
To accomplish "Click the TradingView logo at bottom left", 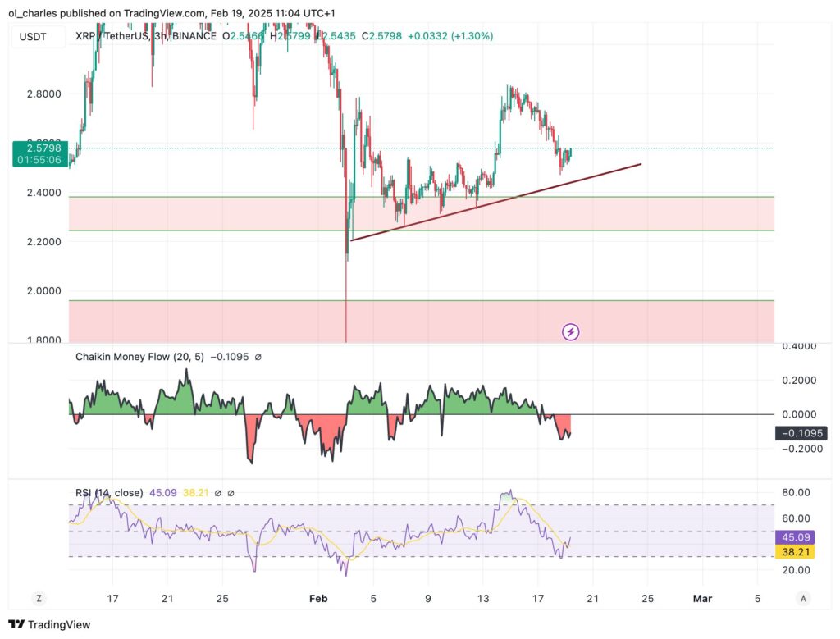I will (49, 624).
